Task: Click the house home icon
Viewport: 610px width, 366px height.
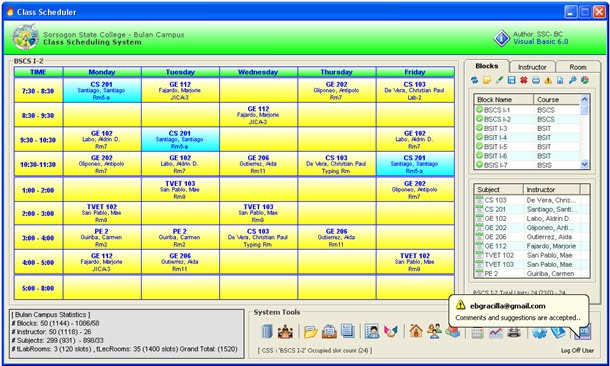Action: 416,331
